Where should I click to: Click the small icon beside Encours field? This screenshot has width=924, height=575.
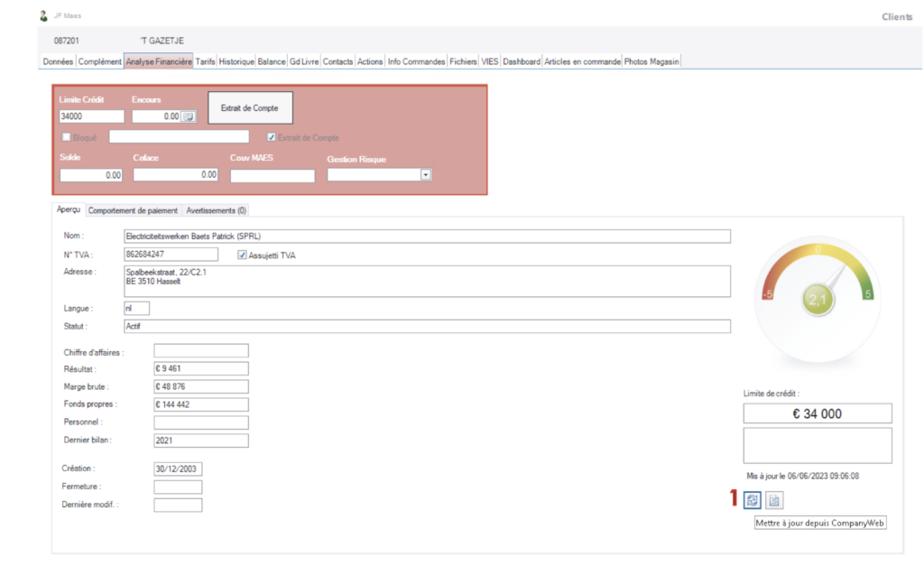pyautogui.click(x=188, y=116)
